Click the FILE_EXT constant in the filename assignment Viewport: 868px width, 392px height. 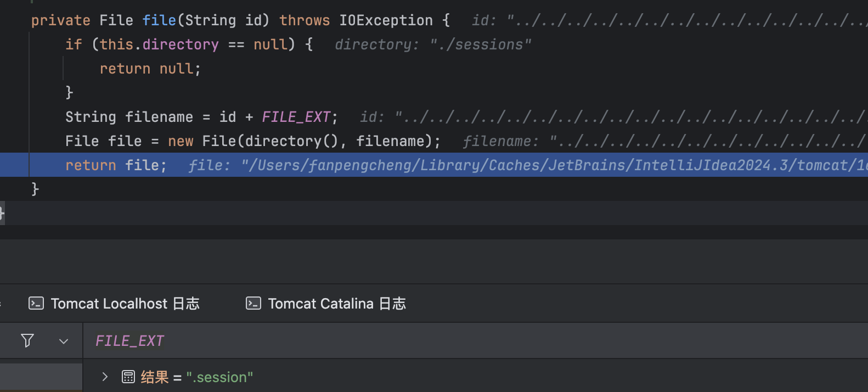[x=296, y=117]
